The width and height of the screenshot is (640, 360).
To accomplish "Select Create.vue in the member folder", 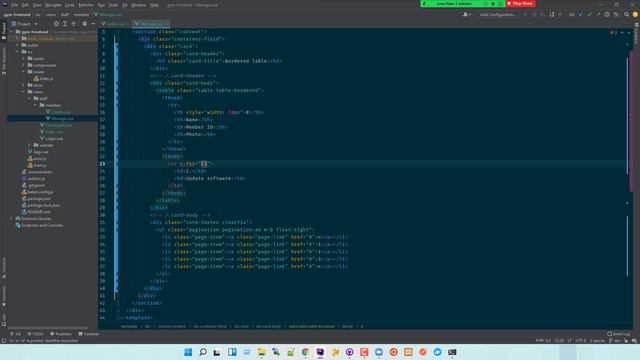I will coord(58,111).
